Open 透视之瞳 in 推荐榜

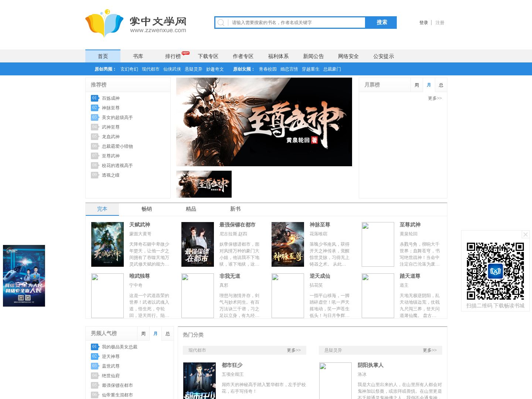tap(111, 175)
